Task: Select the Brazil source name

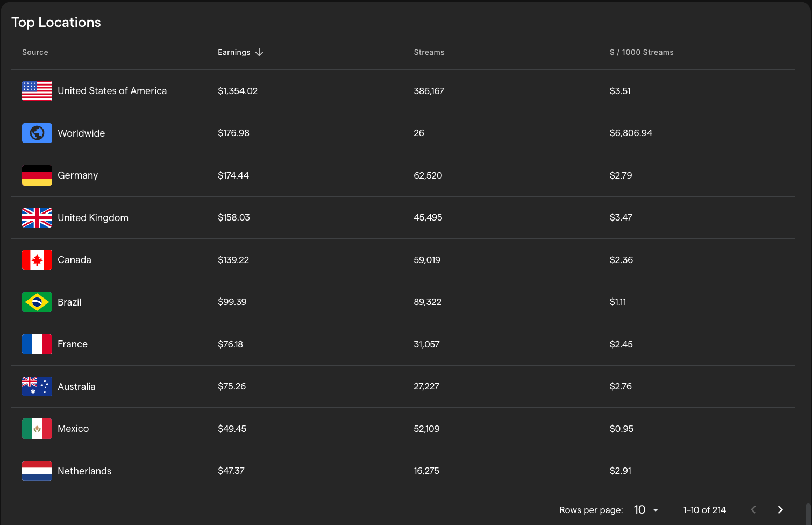Action: (x=69, y=302)
